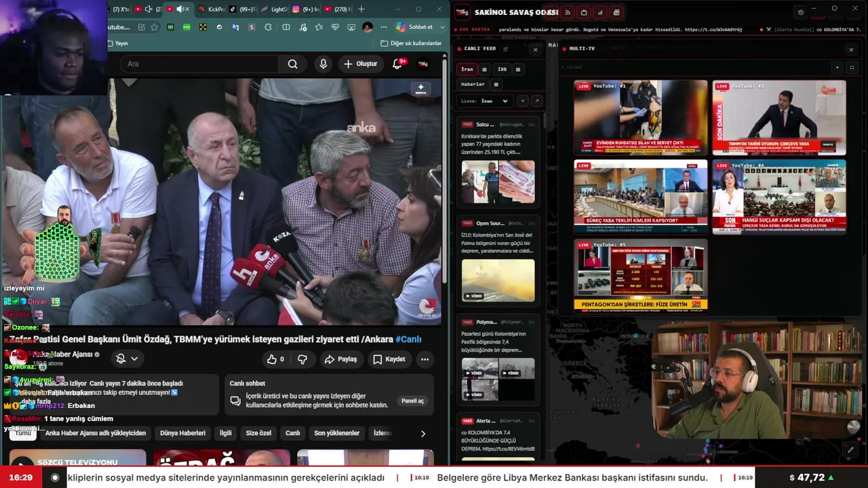Image resolution: width=868 pixels, height=488 pixels.
Task: Click the #Canlı hashtag link
Action: pos(408,339)
